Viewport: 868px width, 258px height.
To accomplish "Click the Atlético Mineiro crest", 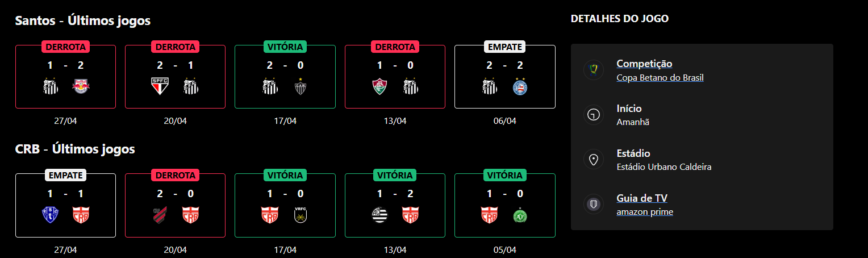I will (301, 87).
